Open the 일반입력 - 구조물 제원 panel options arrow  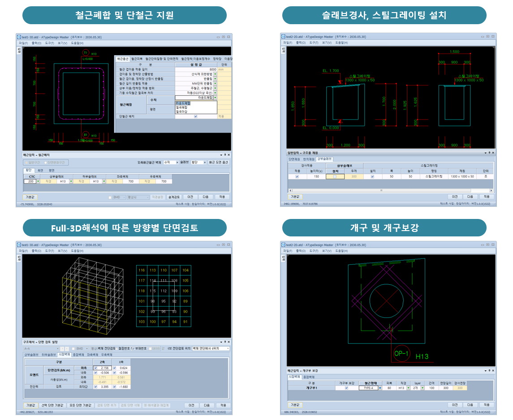click(486, 153)
